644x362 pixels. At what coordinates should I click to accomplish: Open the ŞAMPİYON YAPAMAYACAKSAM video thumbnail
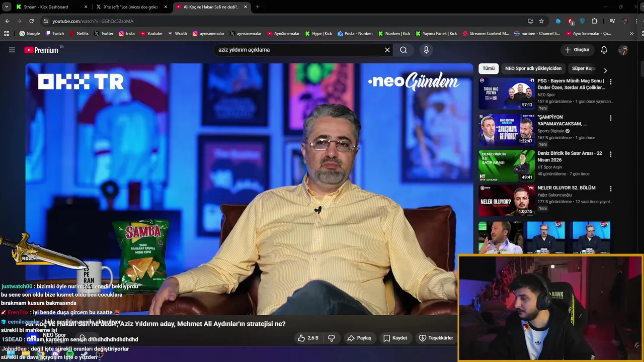507,130
